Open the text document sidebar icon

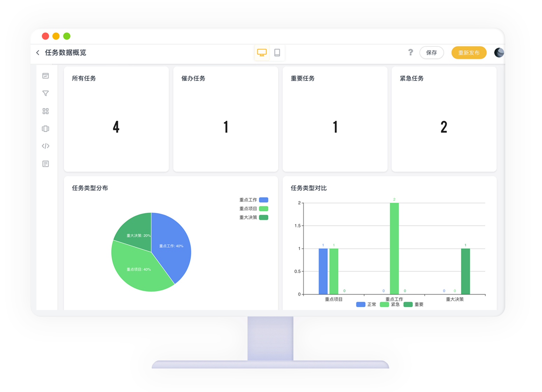coord(46,164)
